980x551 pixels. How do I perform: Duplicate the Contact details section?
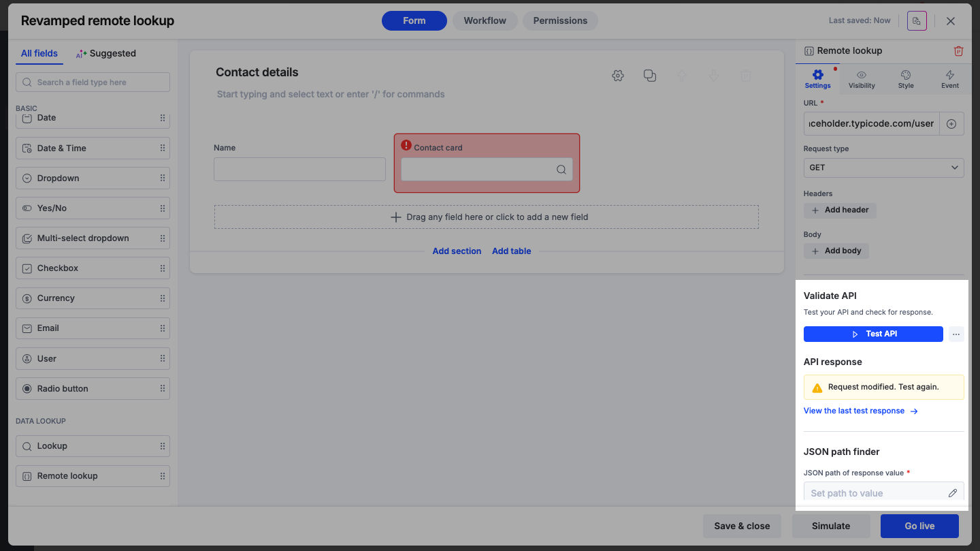(650, 76)
